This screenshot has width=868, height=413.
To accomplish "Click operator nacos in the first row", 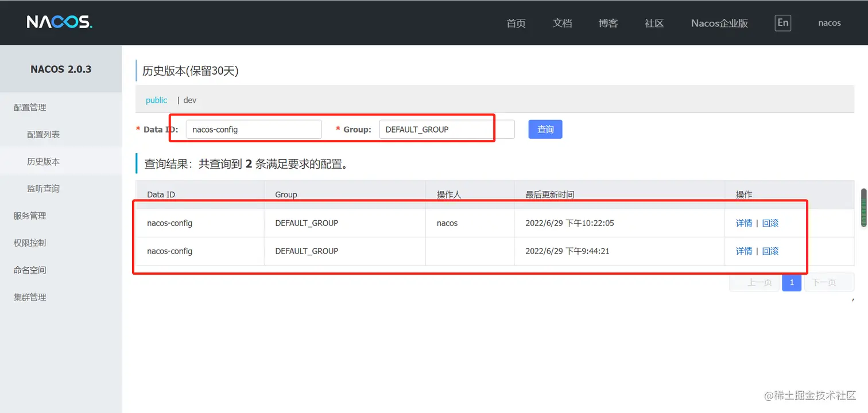I will pos(447,223).
